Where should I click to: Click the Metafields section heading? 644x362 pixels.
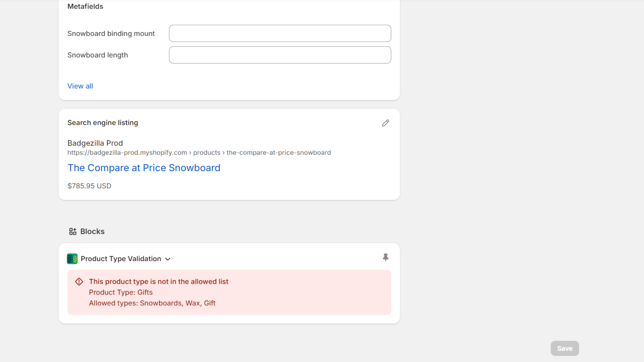pyautogui.click(x=85, y=6)
